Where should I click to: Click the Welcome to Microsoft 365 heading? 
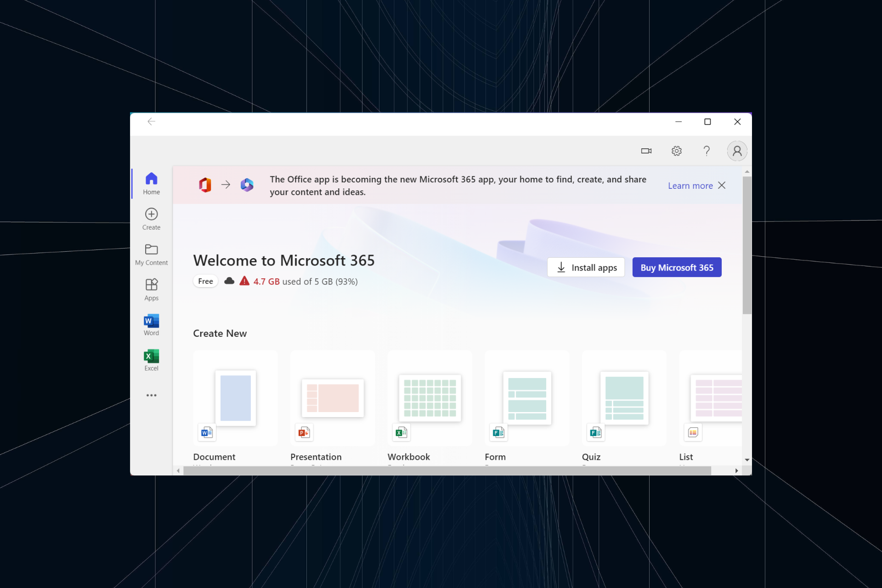[x=284, y=260]
